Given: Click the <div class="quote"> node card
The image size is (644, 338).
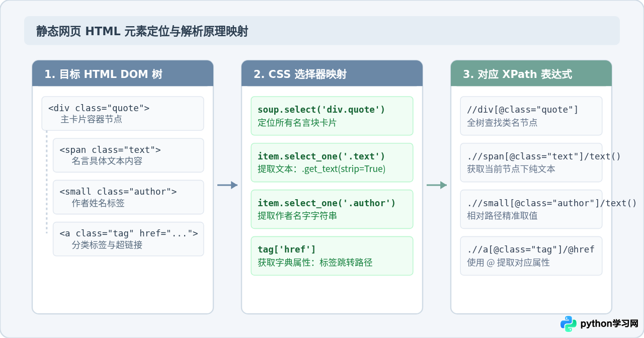Looking at the screenshot, I should point(123,114).
